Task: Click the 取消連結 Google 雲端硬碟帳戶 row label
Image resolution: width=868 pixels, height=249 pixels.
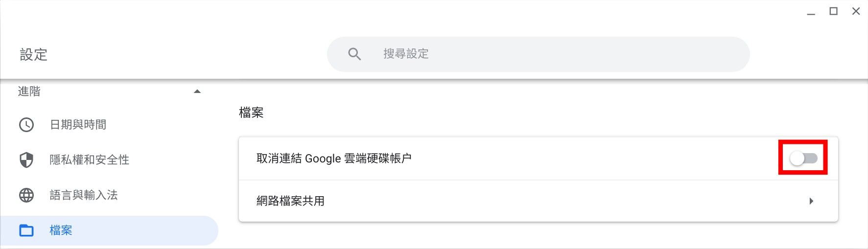Action: point(334,158)
